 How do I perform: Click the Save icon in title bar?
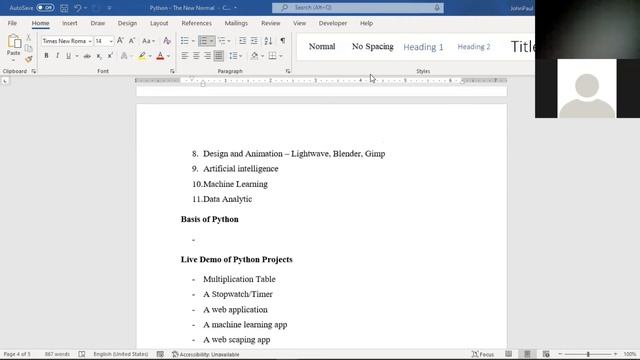(x=64, y=8)
